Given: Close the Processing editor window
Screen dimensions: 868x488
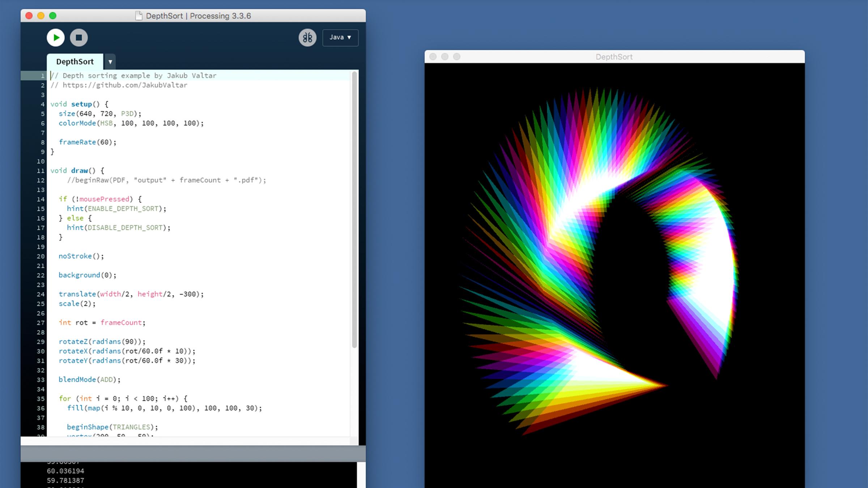Looking at the screenshot, I should [x=29, y=16].
